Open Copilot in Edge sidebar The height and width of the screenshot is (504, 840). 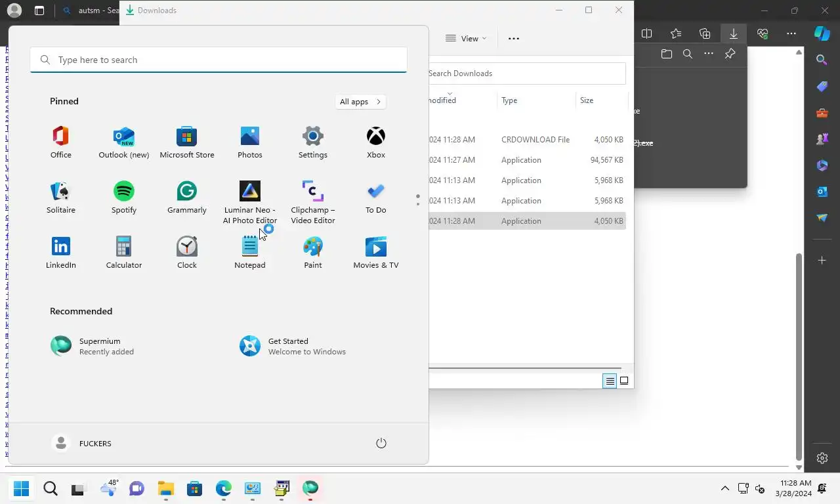[822, 33]
